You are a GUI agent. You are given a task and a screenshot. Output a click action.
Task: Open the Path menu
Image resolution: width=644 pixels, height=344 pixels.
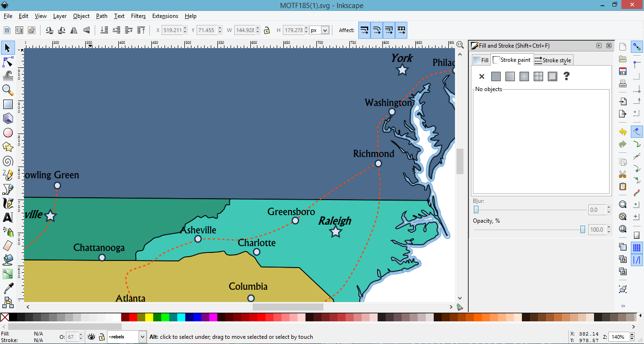tap(102, 16)
